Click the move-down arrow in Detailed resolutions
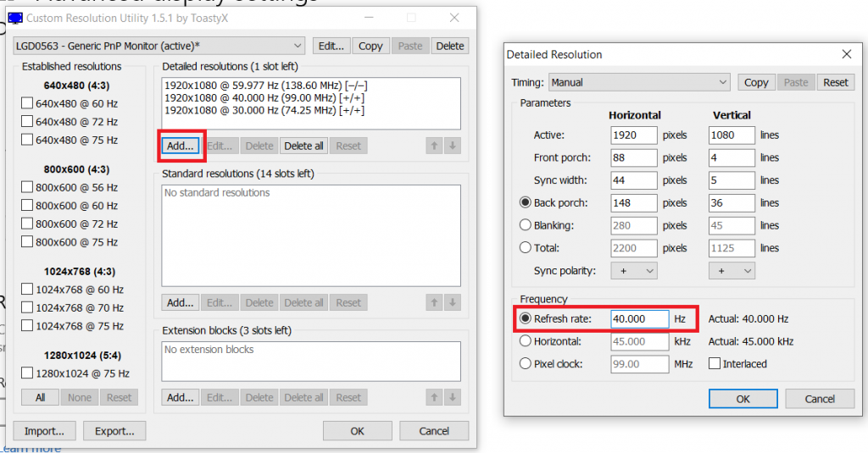The width and height of the screenshot is (868, 453). point(453,146)
